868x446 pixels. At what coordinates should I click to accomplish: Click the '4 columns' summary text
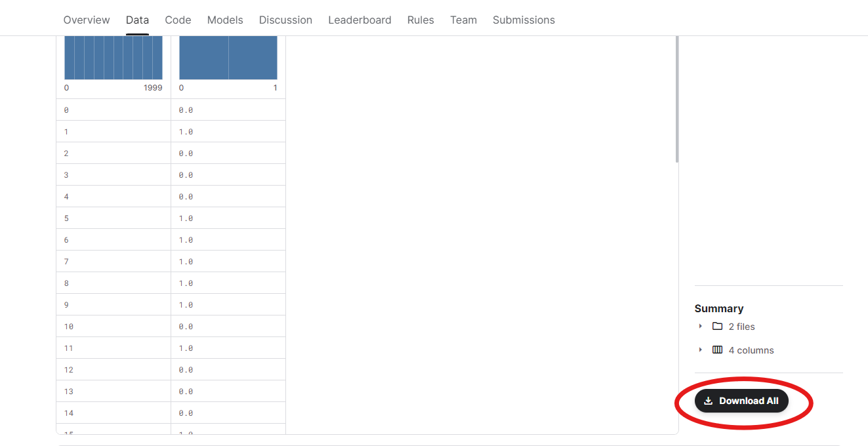pyautogui.click(x=751, y=350)
